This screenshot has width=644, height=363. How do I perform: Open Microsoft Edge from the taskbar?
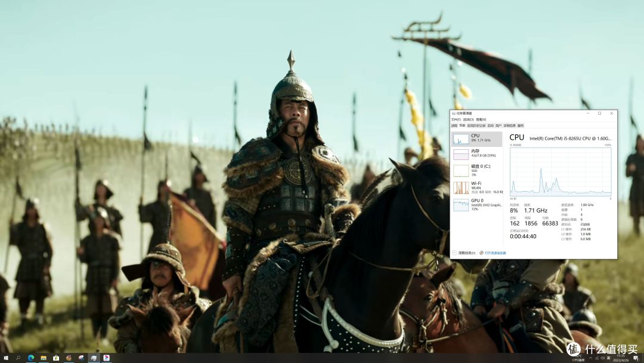point(31,358)
